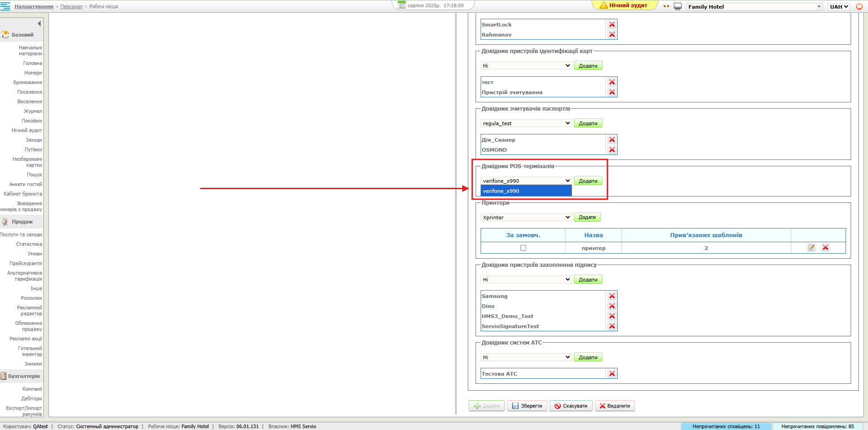868x430 pixels.
Task: Delete OSMOND passport reader entry
Action: click(612, 150)
